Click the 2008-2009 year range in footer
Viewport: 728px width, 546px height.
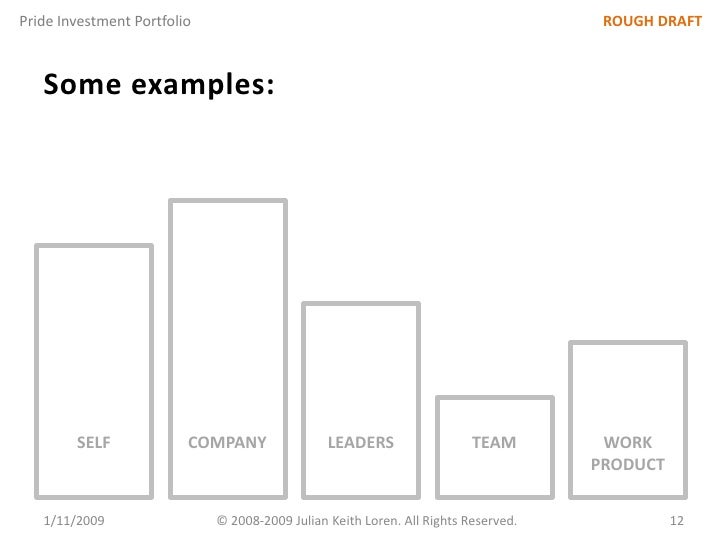[260, 521]
